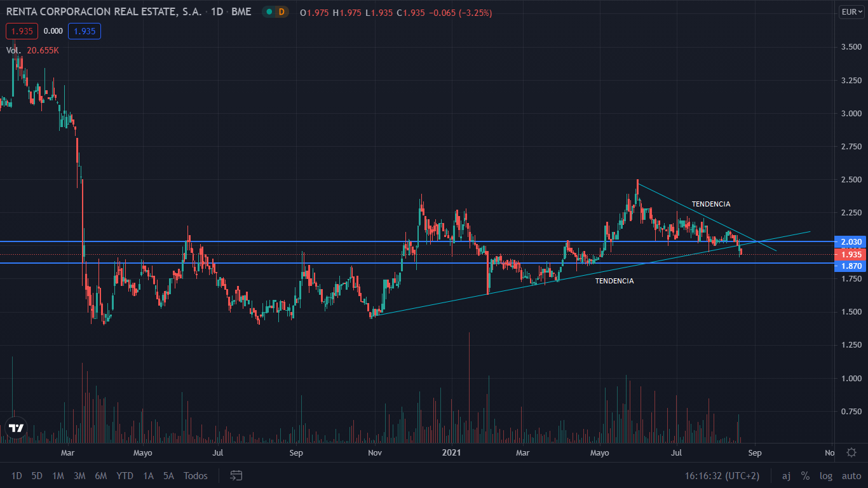Image resolution: width=868 pixels, height=488 pixels.
Task: Switch to the Todos time range
Action: click(x=195, y=475)
